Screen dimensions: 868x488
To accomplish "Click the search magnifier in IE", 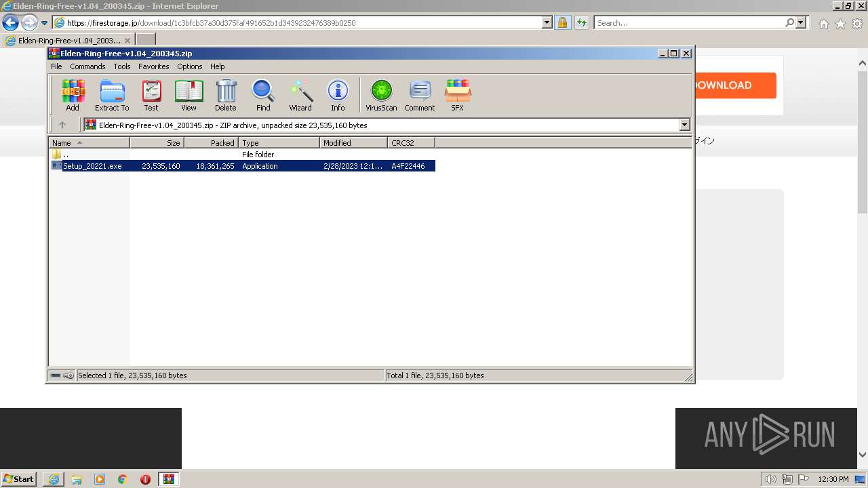I will pyautogui.click(x=789, y=23).
